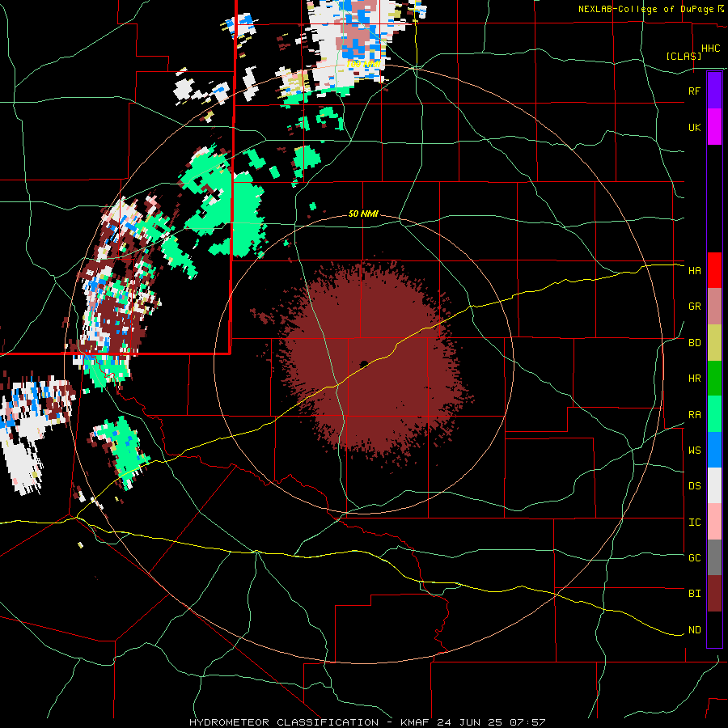Click the magenta UK legend color swatch

point(714,127)
